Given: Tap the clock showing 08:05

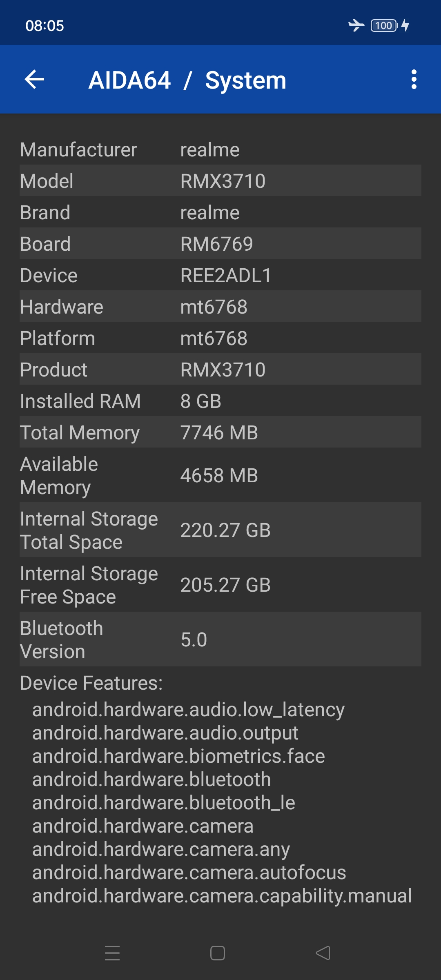Looking at the screenshot, I should (x=45, y=26).
